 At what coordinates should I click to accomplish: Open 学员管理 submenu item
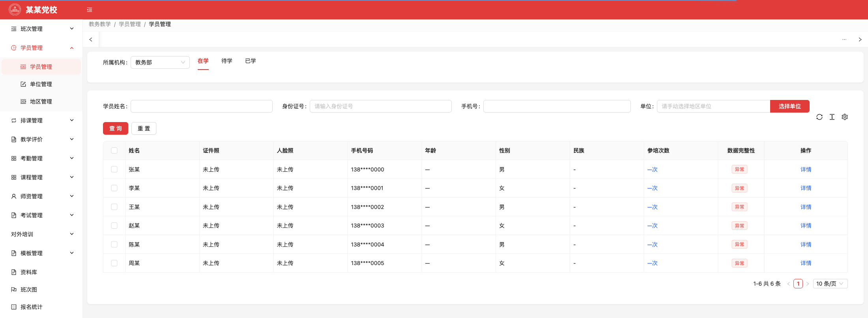click(41, 67)
